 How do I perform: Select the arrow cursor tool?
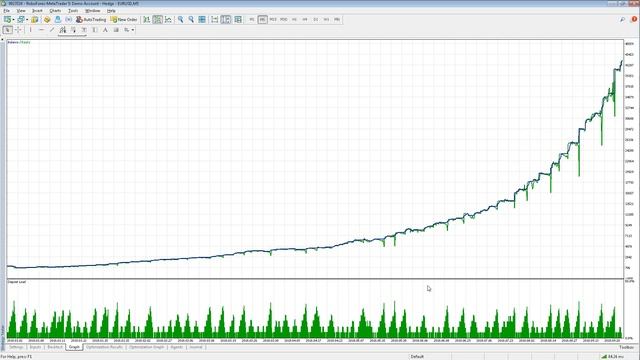[x=8, y=30]
